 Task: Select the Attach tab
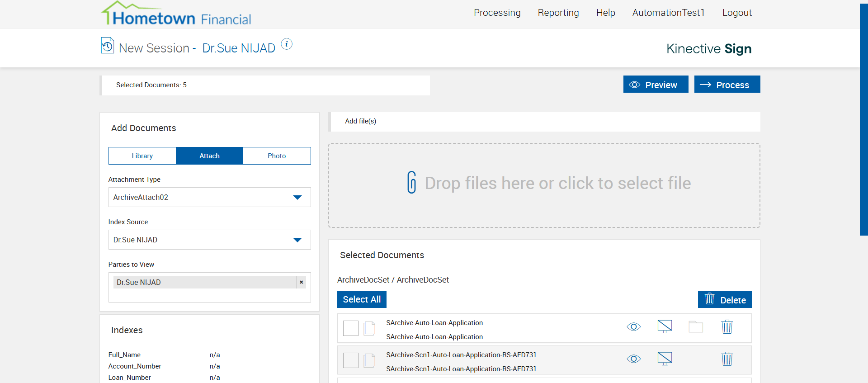210,156
